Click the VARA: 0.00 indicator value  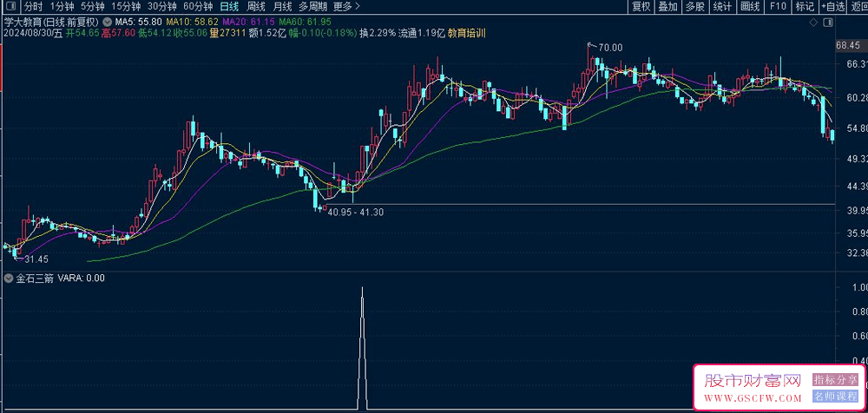pos(81,279)
